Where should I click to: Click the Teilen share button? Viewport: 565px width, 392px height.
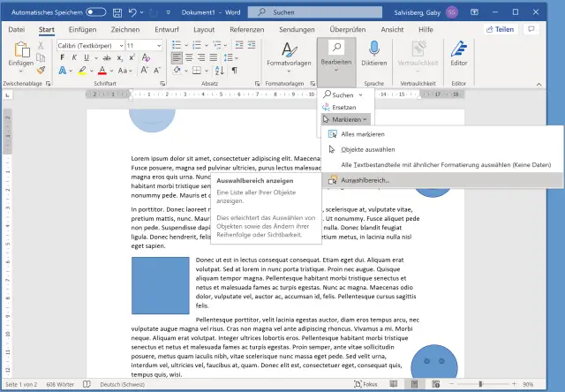point(499,29)
